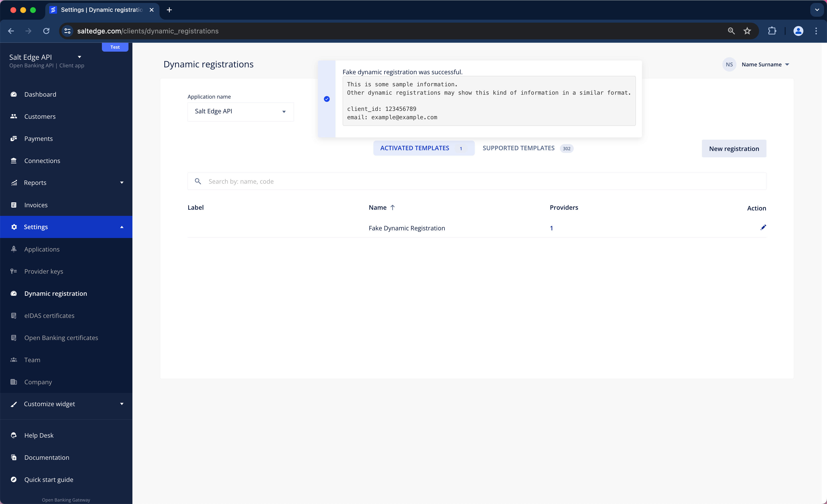827x504 pixels.
Task: Click the Connections icon in sidebar
Action: point(14,160)
